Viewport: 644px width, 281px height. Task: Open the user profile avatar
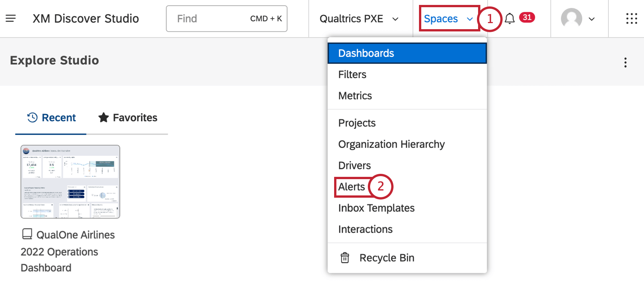coord(571,18)
